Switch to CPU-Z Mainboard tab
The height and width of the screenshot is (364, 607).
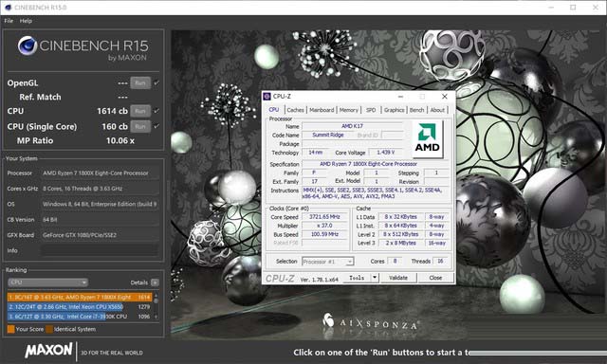[322, 110]
